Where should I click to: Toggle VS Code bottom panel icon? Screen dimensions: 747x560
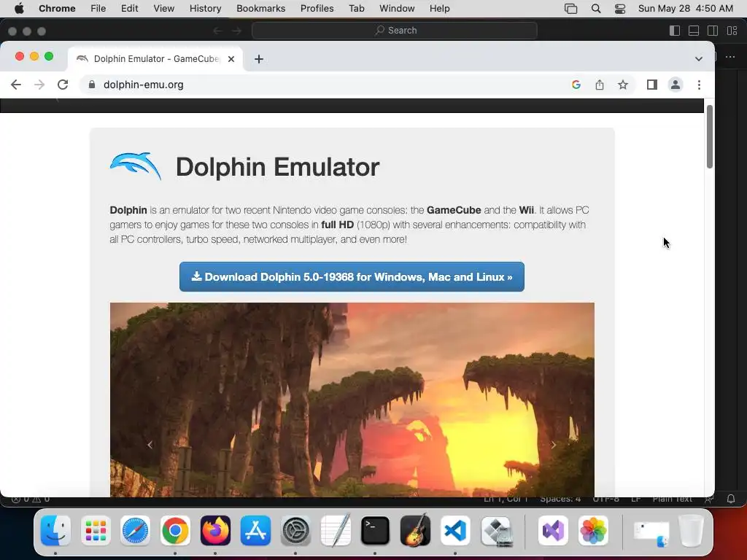point(694,31)
